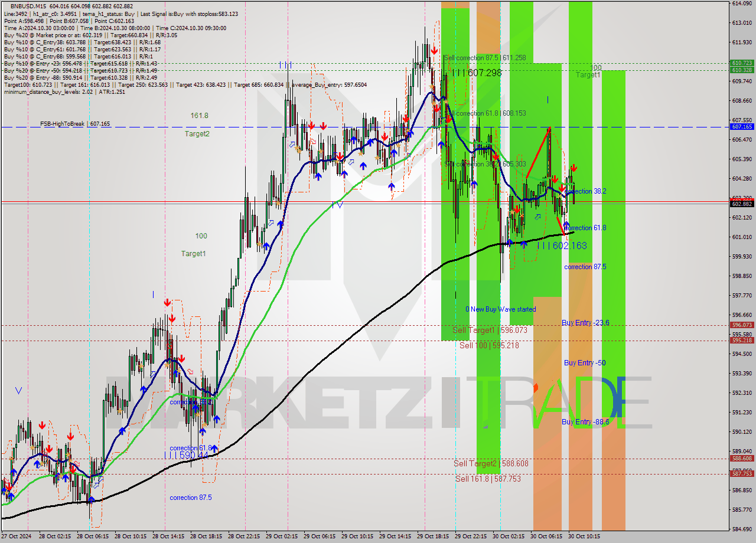The height and width of the screenshot is (543, 756).
Task: Click 608.660 on the price axis
Action: [741, 100]
